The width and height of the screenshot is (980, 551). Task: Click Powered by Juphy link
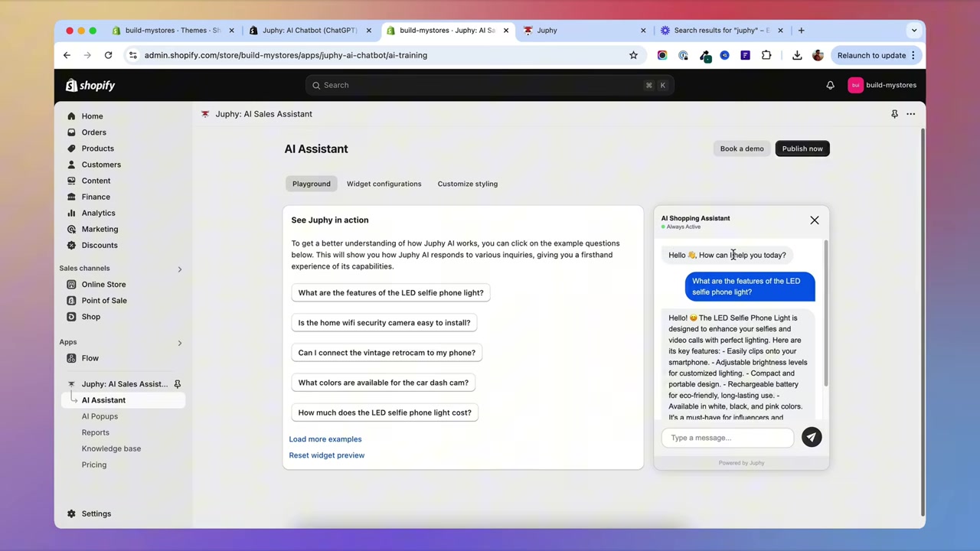[x=741, y=463]
